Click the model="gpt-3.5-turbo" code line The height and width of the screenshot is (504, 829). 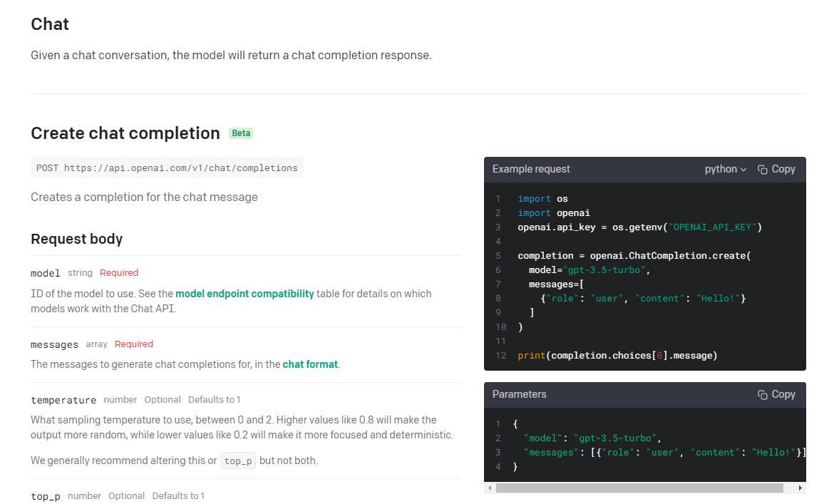pyautogui.click(x=589, y=270)
